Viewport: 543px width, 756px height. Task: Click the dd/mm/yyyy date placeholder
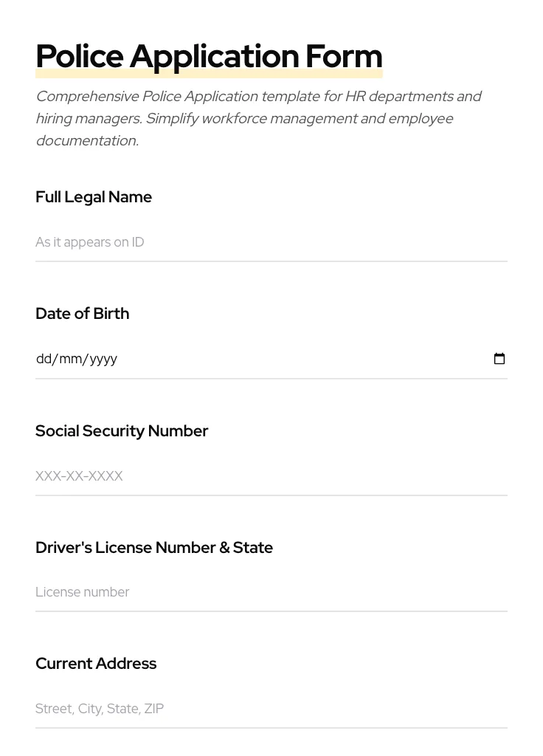[77, 359]
